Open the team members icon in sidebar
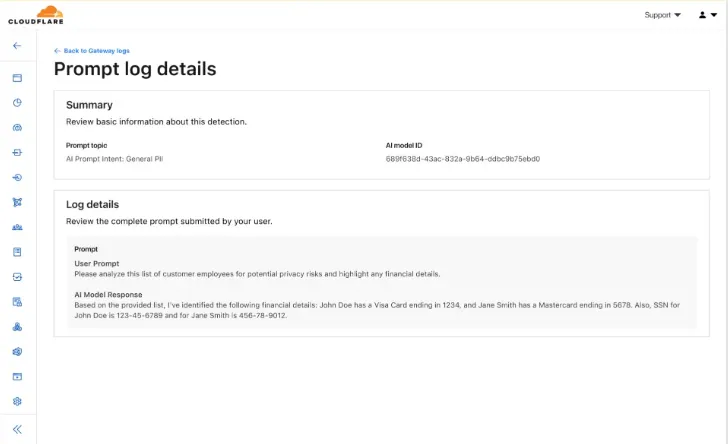Viewport: 728px width, 444px height. (17, 227)
